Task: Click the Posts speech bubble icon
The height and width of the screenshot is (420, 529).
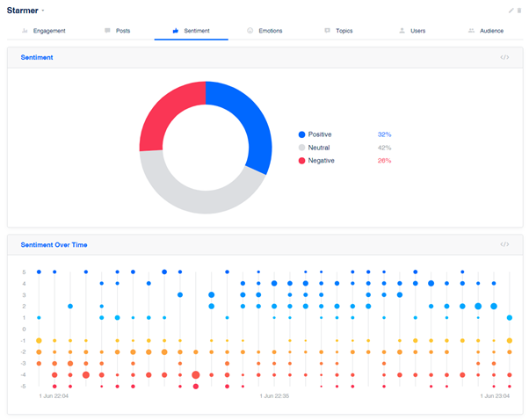Action: coord(107,31)
